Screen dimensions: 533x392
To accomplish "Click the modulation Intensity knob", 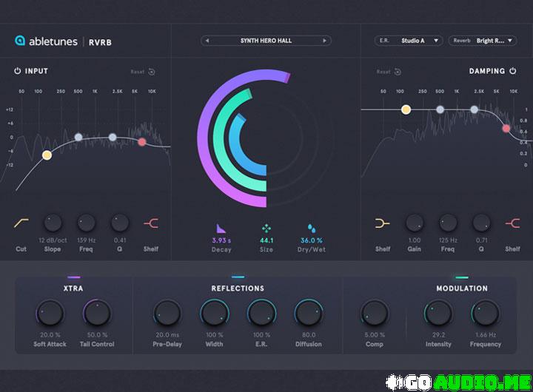I will point(438,313).
